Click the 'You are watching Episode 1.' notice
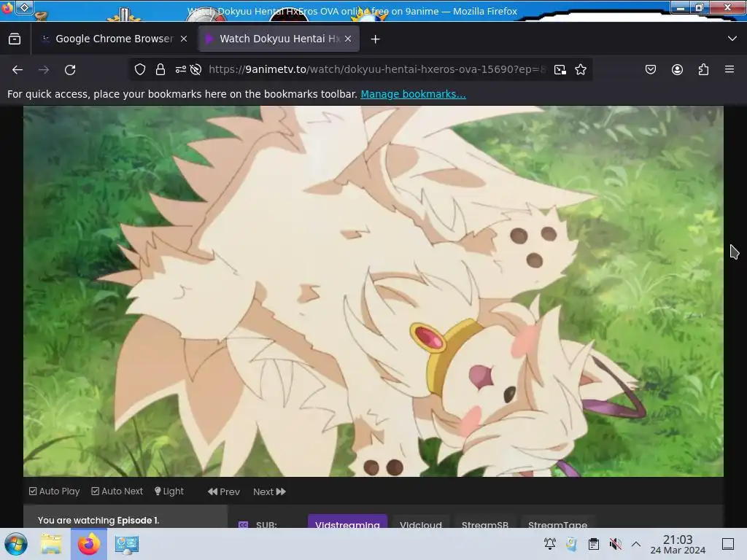The height and width of the screenshot is (560, 747). pos(98,520)
